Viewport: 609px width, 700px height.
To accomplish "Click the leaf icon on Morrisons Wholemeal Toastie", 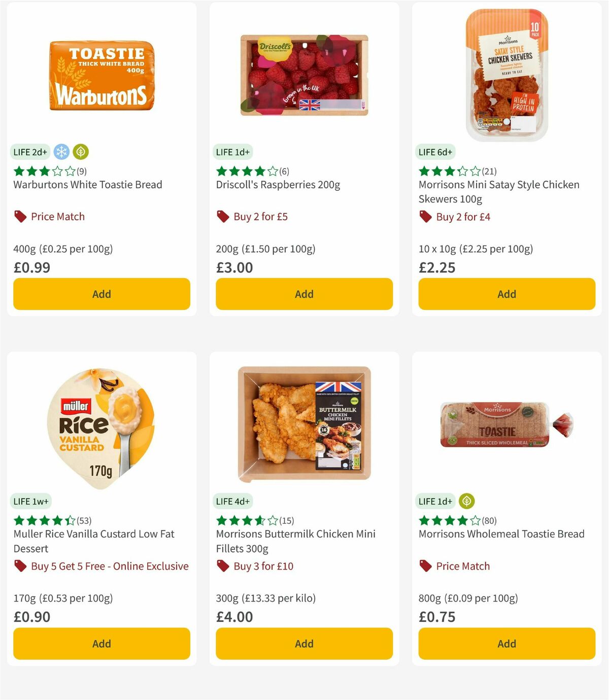I will pyautogui.click(x=467, y=501).
